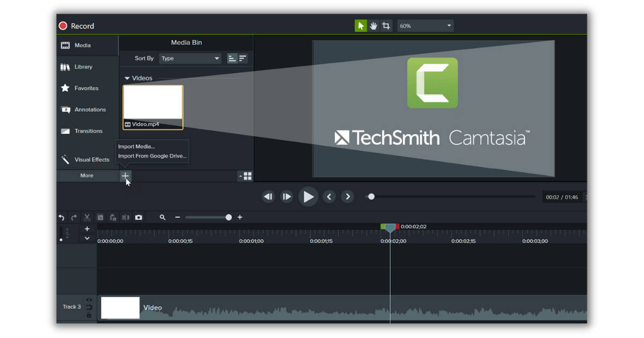The width and height of the screenshot is (644, 338).
Task: Hide Track 3 using its eye toggle
Action: [x=90, y=299]
